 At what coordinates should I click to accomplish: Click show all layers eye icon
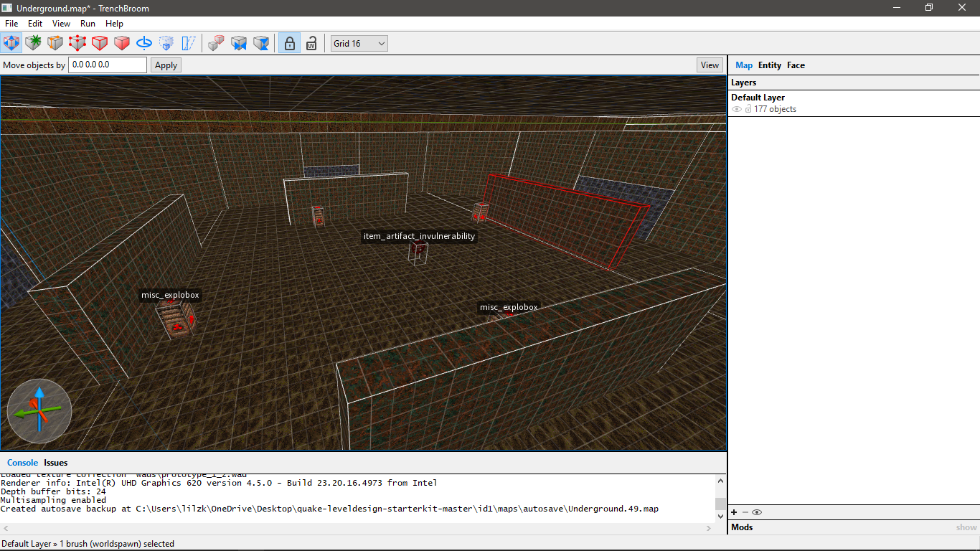point(757,512)
